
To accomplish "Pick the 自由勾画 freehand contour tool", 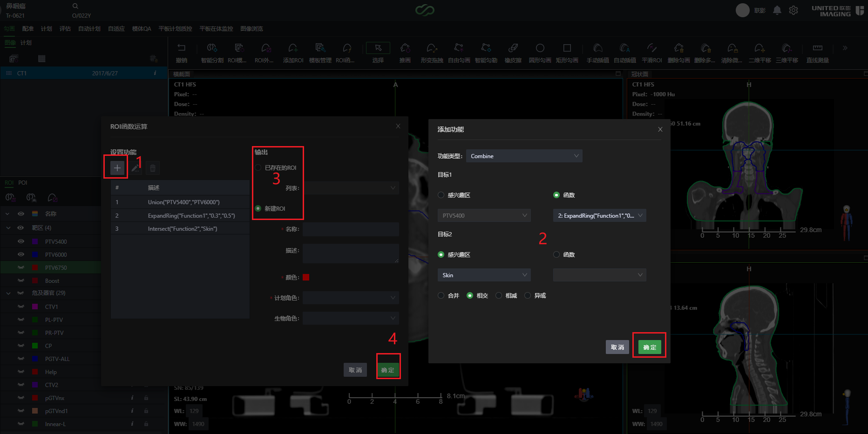I will pyautogui.click(x=459, y=53).
